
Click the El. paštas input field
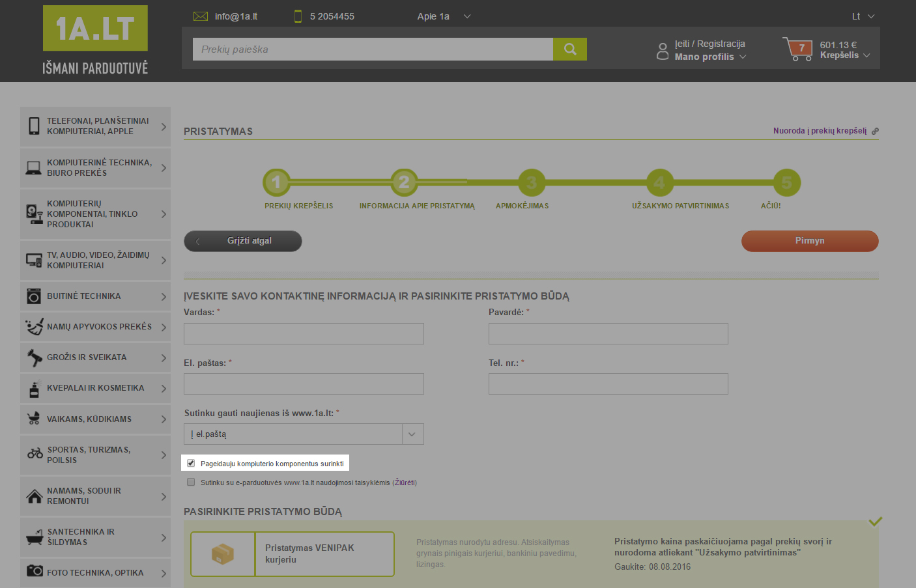click(304, 384)
